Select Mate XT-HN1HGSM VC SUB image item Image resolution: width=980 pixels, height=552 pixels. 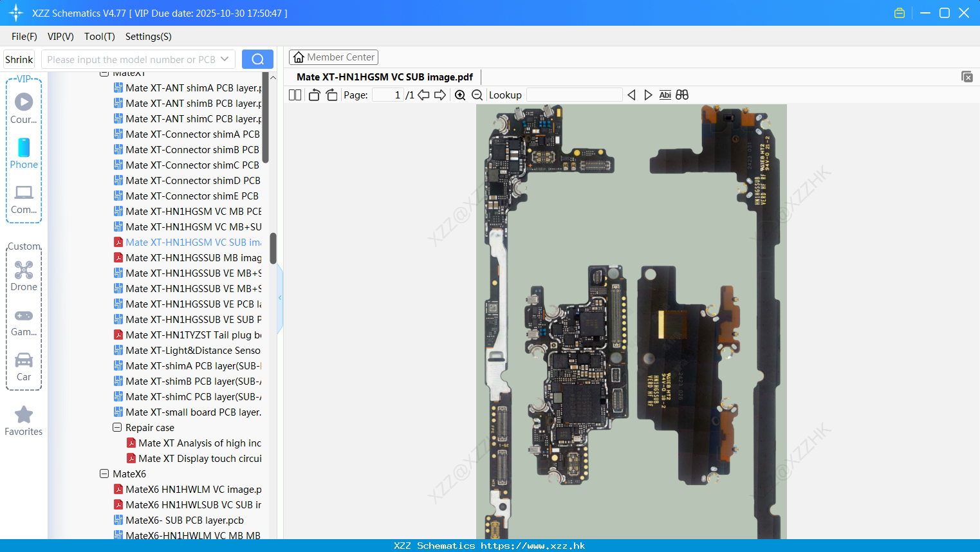pyautogui.click(x=187, y=242)
